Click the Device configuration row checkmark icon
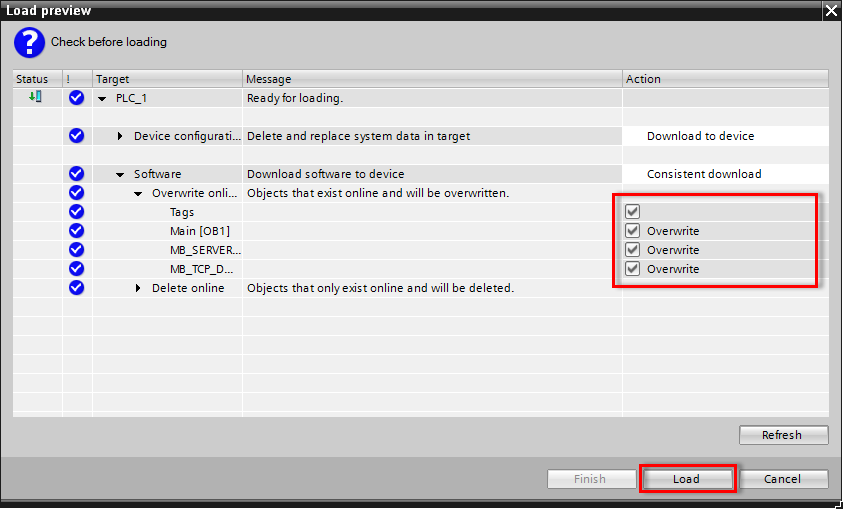Screen dimensions: 843x509 pyautogui.click(x=76, y=136)
